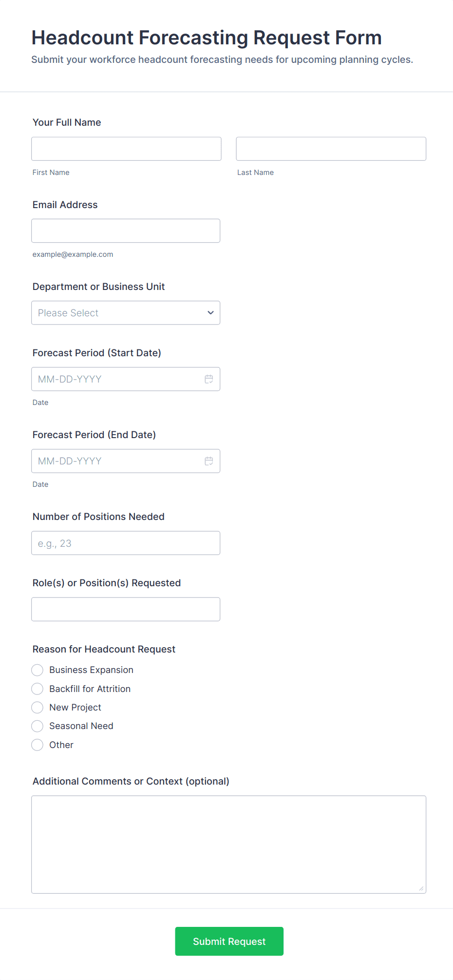Focus the First Name input field
The image size is (453, 980).
126,149
